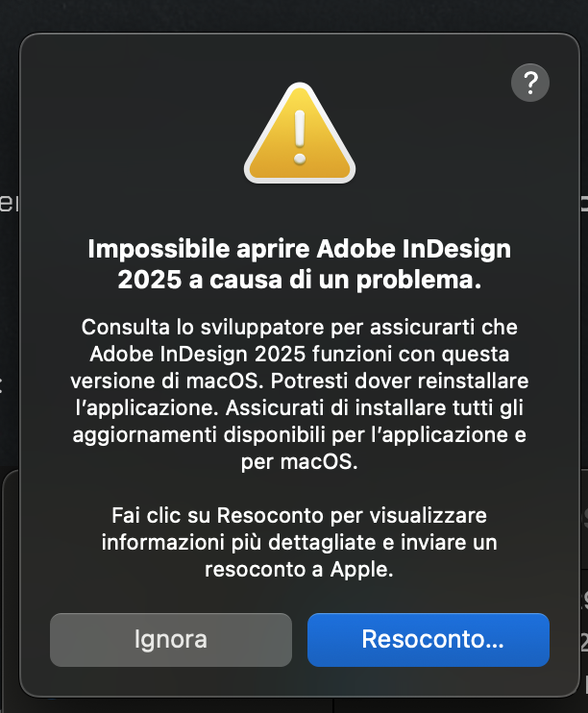Click the blue Resoconto... button
Viewport: 588px width, 713px height.
[428, 639]
